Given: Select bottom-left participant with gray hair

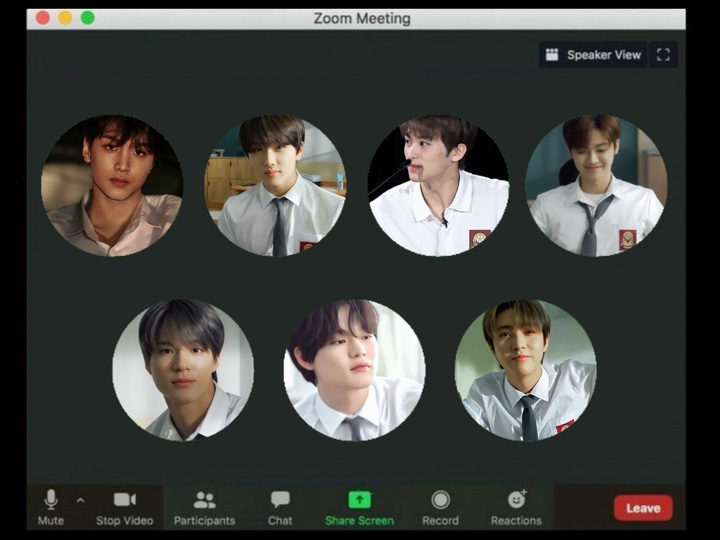Looking at the screenshot, I should click(x=183, y=370).
